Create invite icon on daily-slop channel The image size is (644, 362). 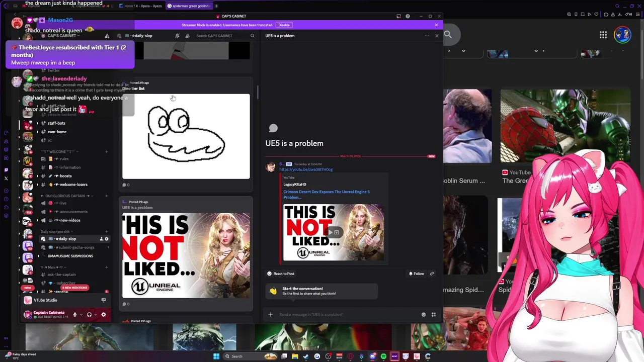pyautogui.click(x=101, y=239)
